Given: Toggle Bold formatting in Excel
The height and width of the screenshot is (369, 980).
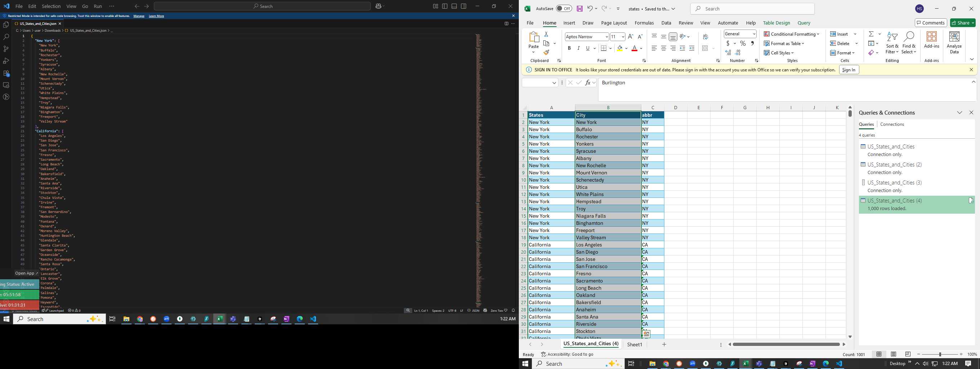Looking at the screenshot, I should (x=569, y=48).
